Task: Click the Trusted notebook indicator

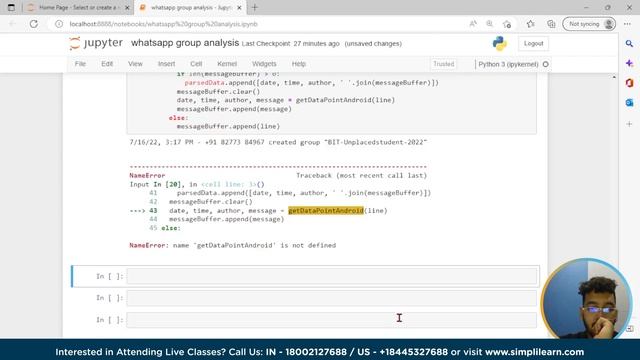Action: 444,64
